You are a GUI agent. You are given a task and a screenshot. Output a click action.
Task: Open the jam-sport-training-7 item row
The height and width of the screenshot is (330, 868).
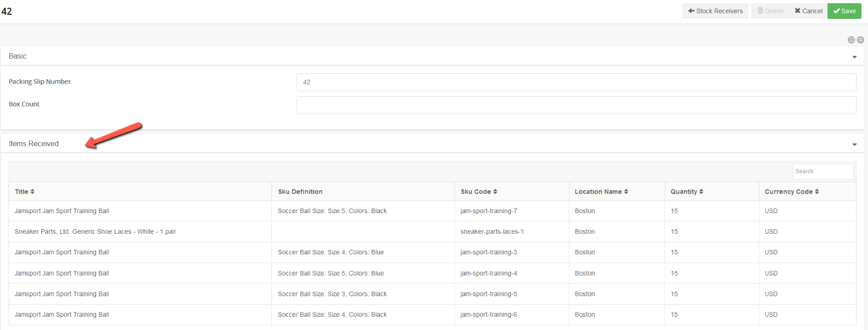(433, 211)
